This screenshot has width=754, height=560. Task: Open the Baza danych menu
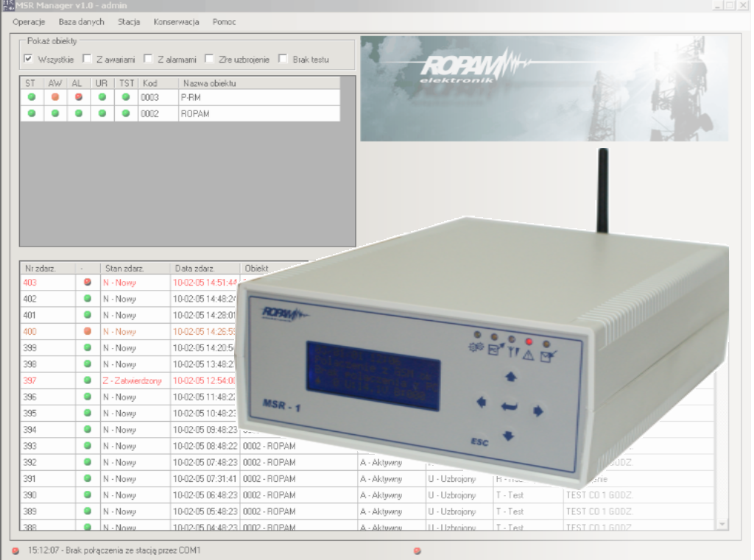(x=81, y=22)
